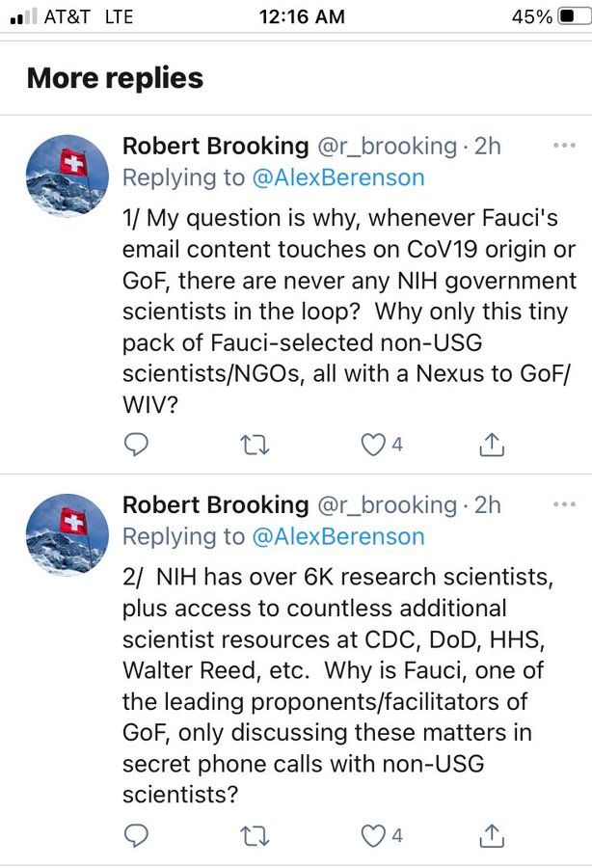Open more options on the second tweet
This screenshot has height=868, width=592.
coord(562,504)
